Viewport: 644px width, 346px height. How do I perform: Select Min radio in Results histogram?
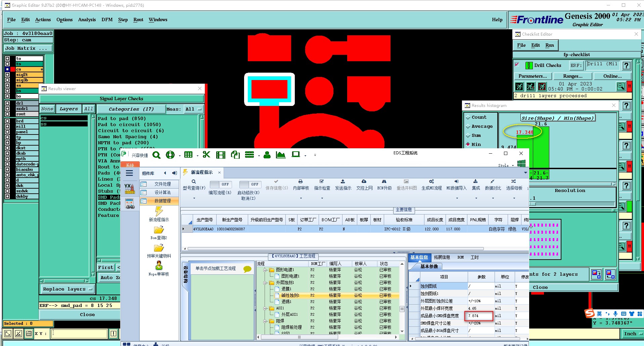468,144
